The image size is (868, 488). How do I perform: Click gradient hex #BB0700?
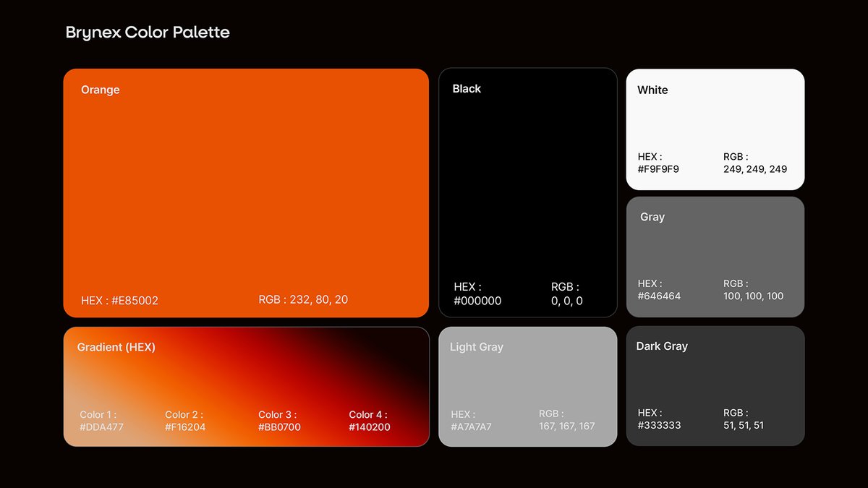[279, 427]
